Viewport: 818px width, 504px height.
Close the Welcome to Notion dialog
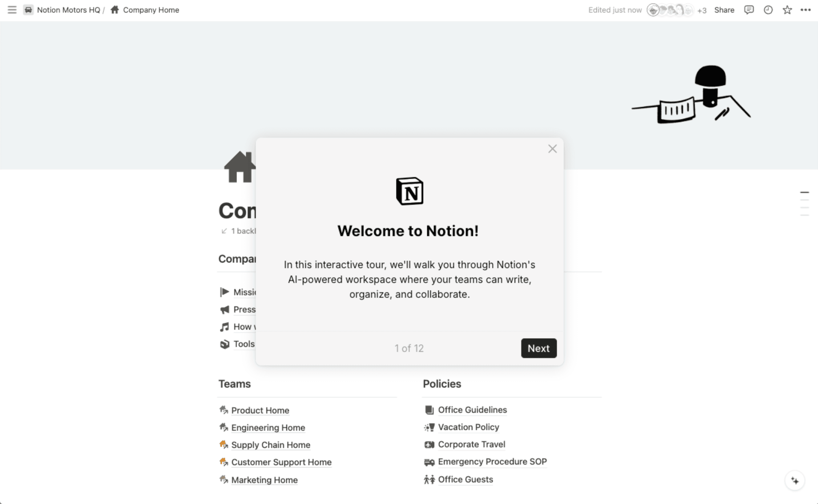[x=552, y=149]
